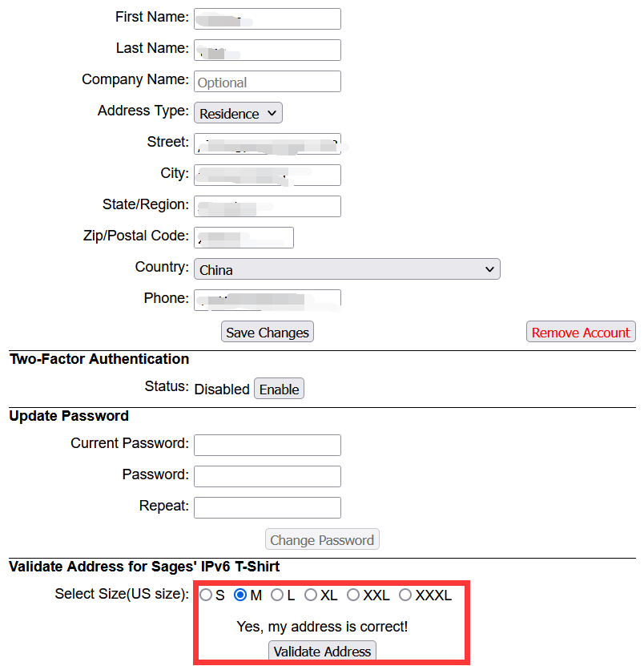Select the XXXL size option

pos(405,595)
